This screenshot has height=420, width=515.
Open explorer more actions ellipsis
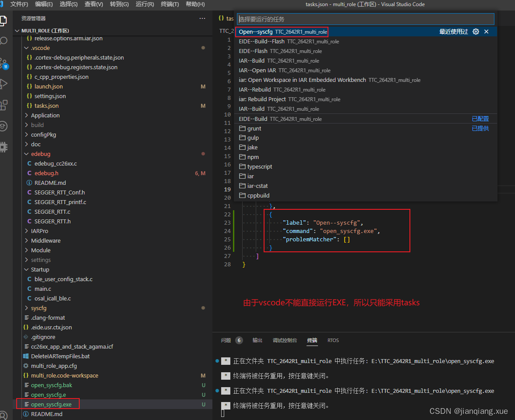(202, 18)
